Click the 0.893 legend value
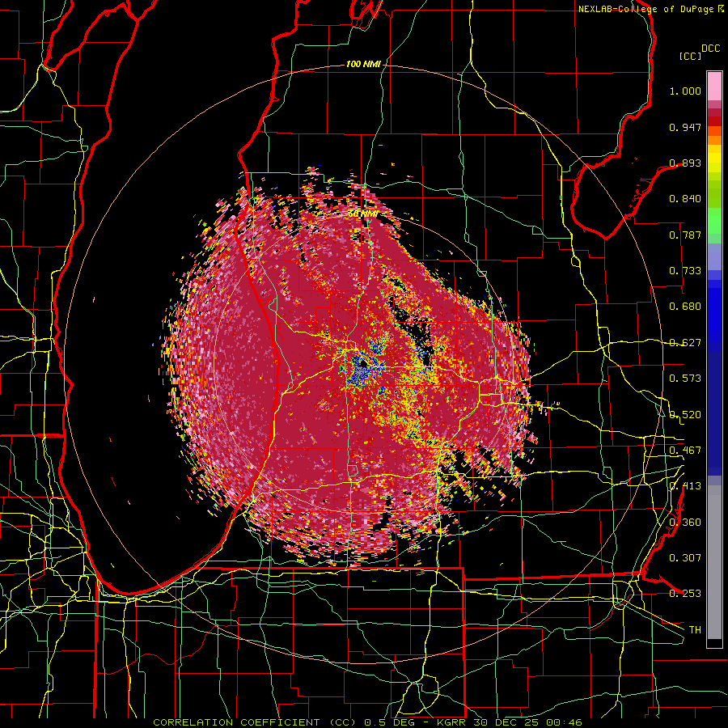The image size is (728, 728). [685, 163]
